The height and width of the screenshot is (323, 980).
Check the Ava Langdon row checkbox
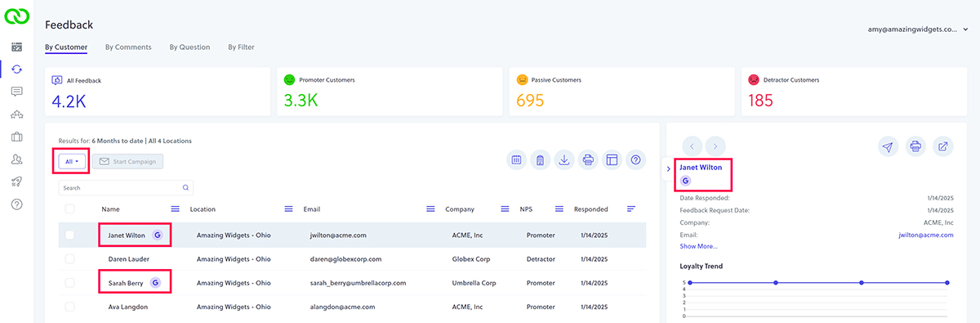[x=70, y=307]
